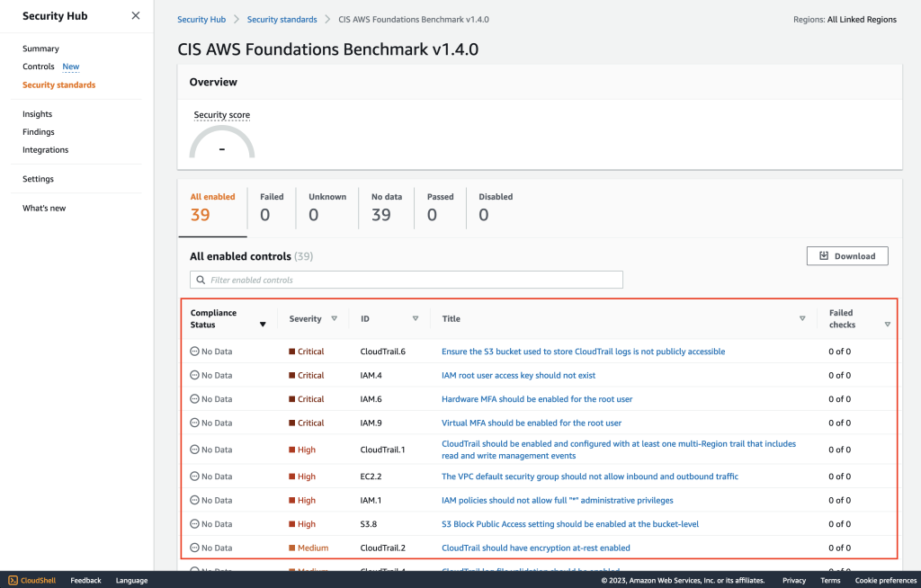Click the Security standards breadcrumb link
The height and width of the screenshot is (588, 921).
point(282,20)
